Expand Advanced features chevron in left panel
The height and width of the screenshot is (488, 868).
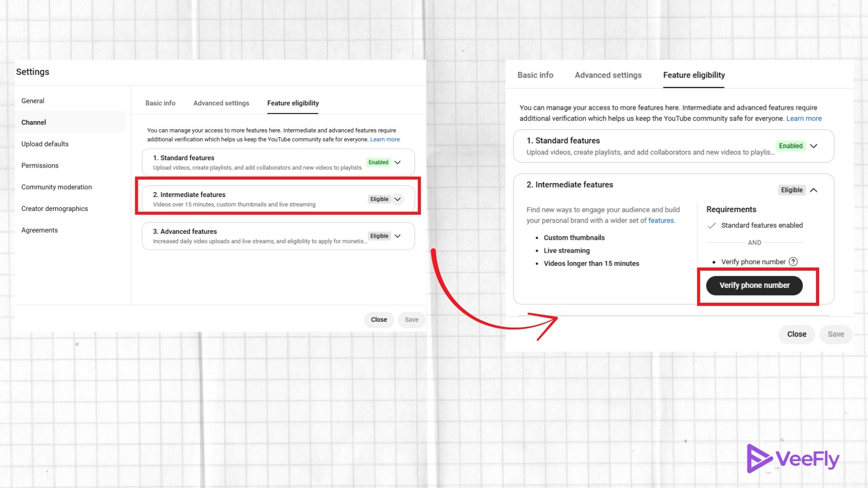tap(397, 236)
